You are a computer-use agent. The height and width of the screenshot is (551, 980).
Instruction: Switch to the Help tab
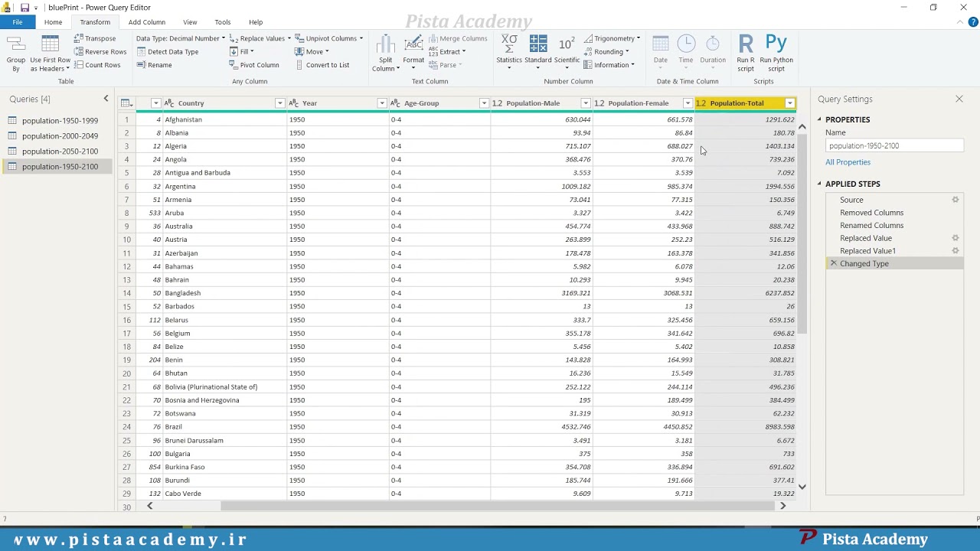click(256, 22)
